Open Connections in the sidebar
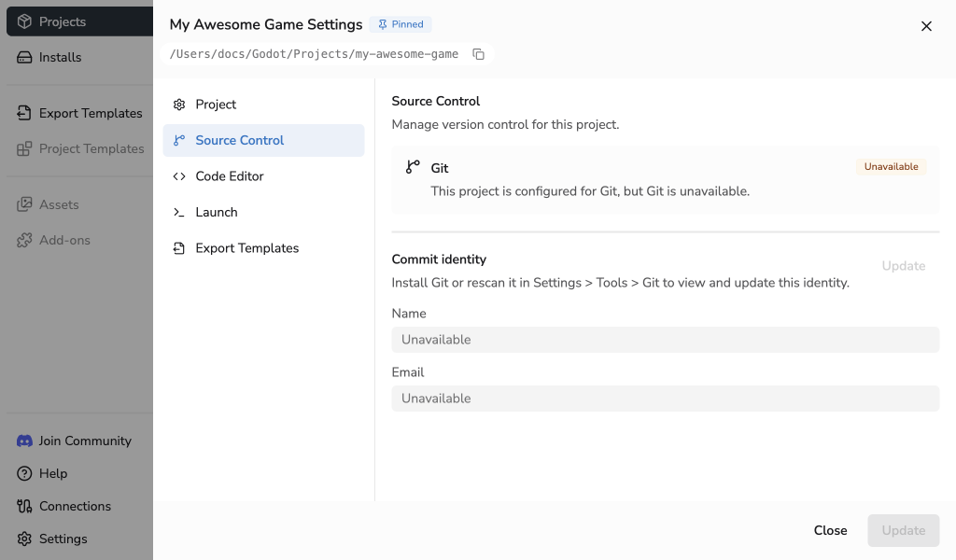 79,506
